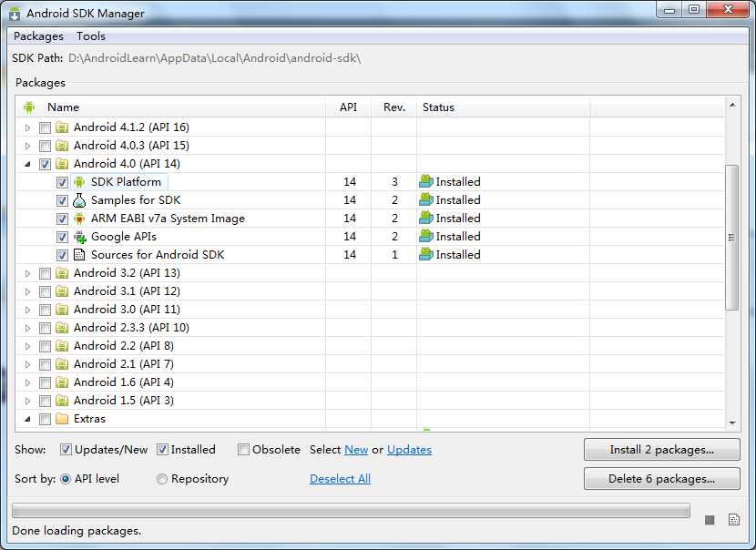Click the installed status icon for SDK Platform
The height and width of the screenshot is (550, 756).
tap(426, 182)
